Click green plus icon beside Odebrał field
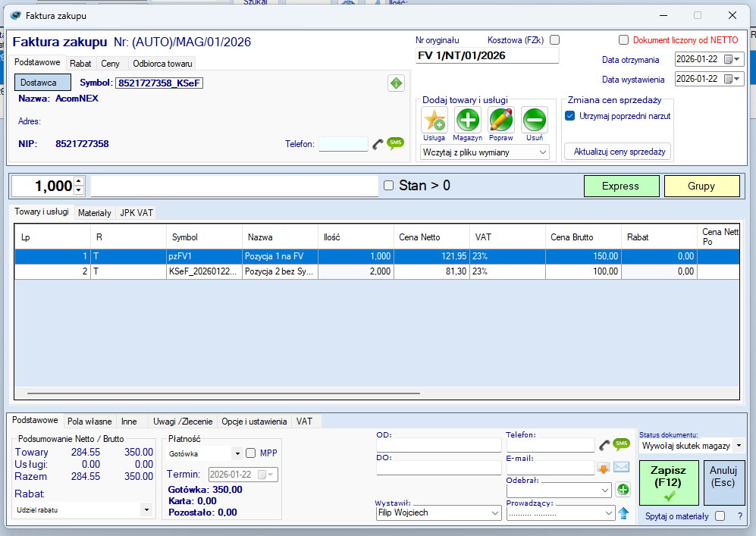 click(x=623, y=490)
